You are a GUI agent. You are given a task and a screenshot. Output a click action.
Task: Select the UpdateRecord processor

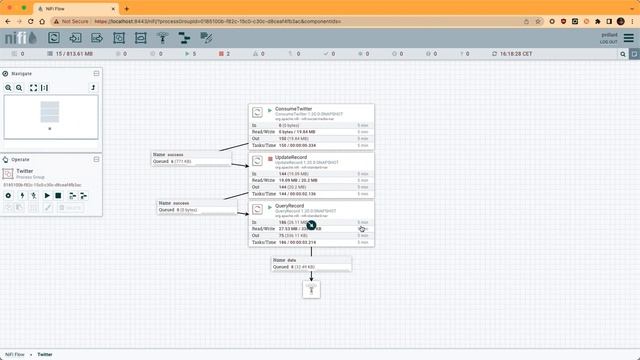[311, 176]
